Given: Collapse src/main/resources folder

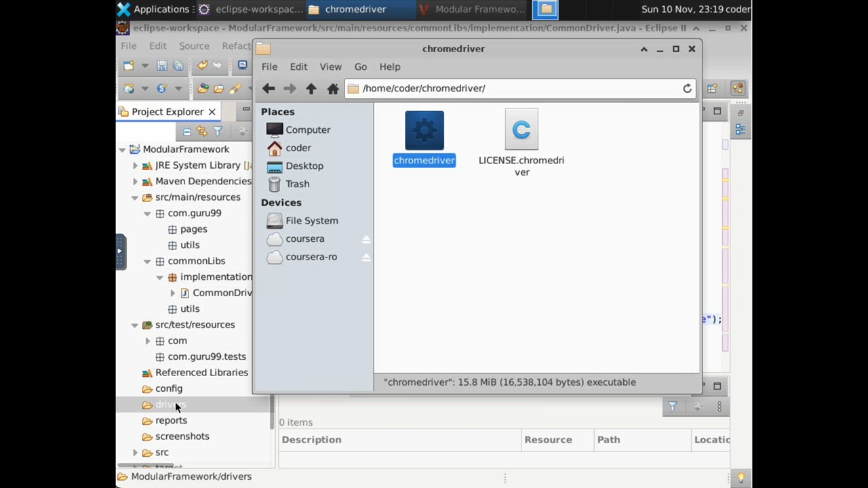Looking at the screenshot, I should (x=135, y=197).
